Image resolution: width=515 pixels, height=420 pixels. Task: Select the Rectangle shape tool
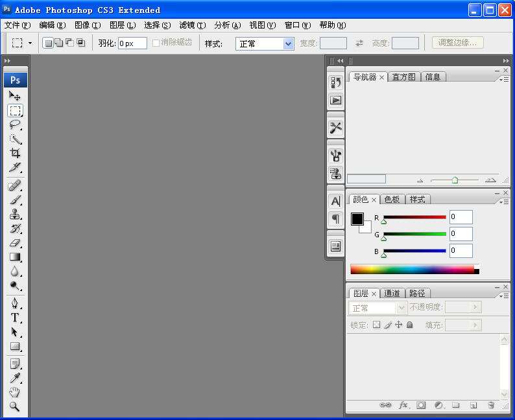click(15, 346)
